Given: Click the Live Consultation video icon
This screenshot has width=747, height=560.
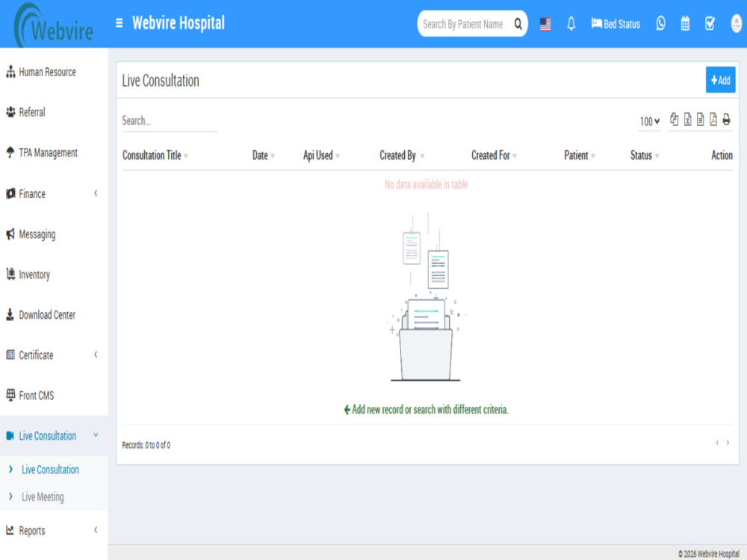Looking at the screenshot, I should 10,435.
